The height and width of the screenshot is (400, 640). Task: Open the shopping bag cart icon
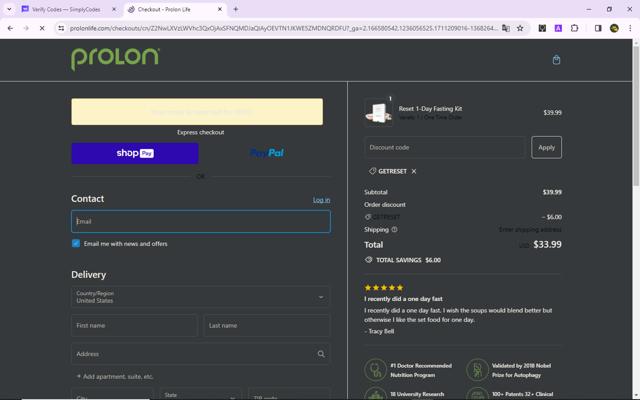click(x=556, y=60)
